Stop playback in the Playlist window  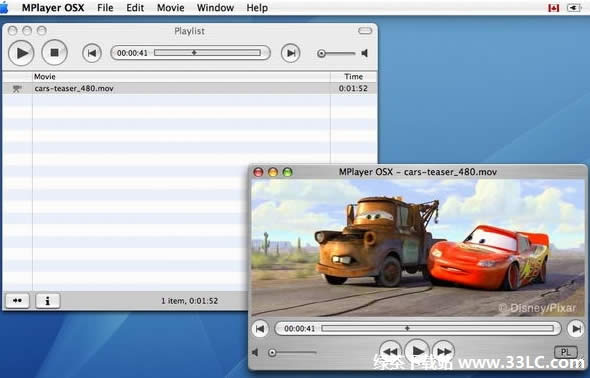point(55,53)
